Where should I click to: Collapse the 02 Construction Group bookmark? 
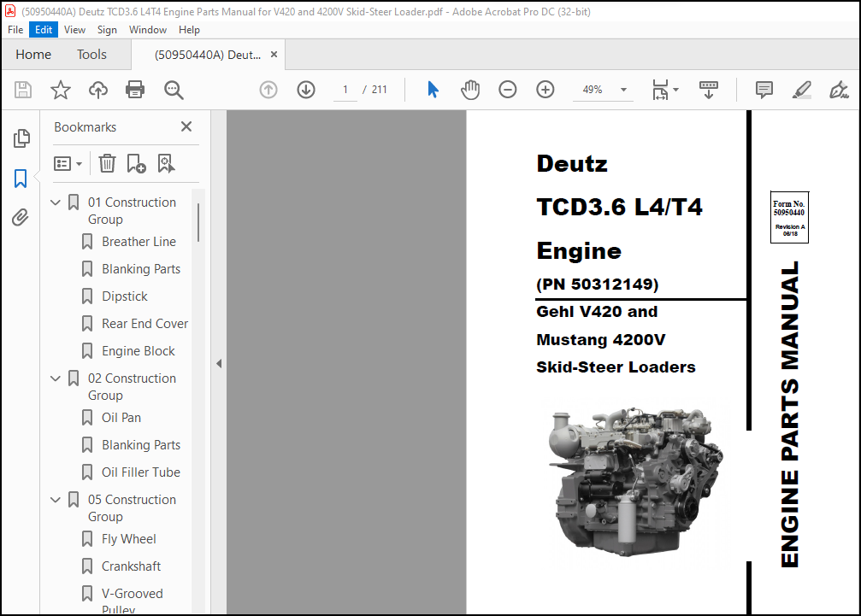click(56, 378)
